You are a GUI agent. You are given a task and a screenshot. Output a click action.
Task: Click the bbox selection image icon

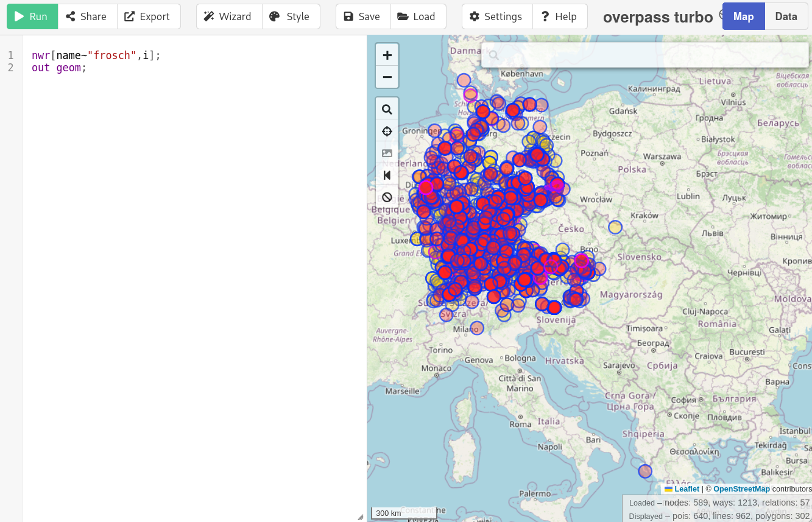[387, 153]
